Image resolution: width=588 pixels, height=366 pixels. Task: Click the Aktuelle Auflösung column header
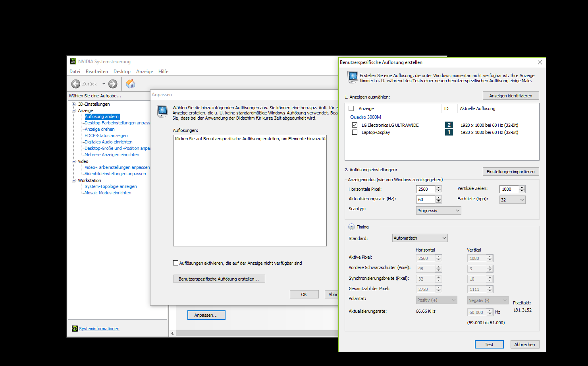pos(478,108)
